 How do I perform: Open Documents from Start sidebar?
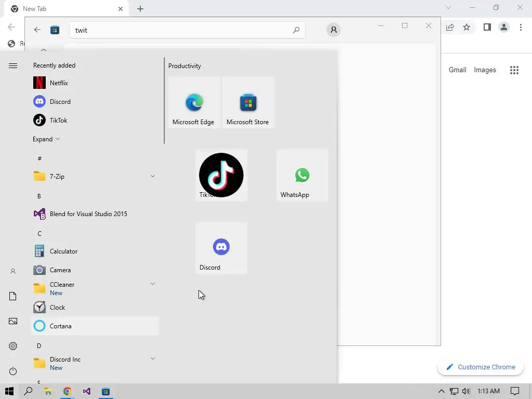click(x=13, y=296)
